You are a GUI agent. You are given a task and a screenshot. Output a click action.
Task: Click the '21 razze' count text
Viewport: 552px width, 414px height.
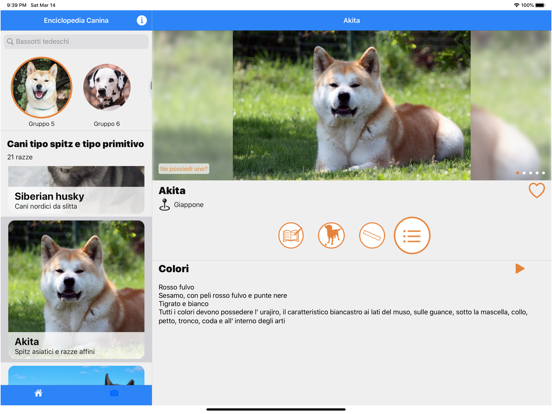pos(20,157)
